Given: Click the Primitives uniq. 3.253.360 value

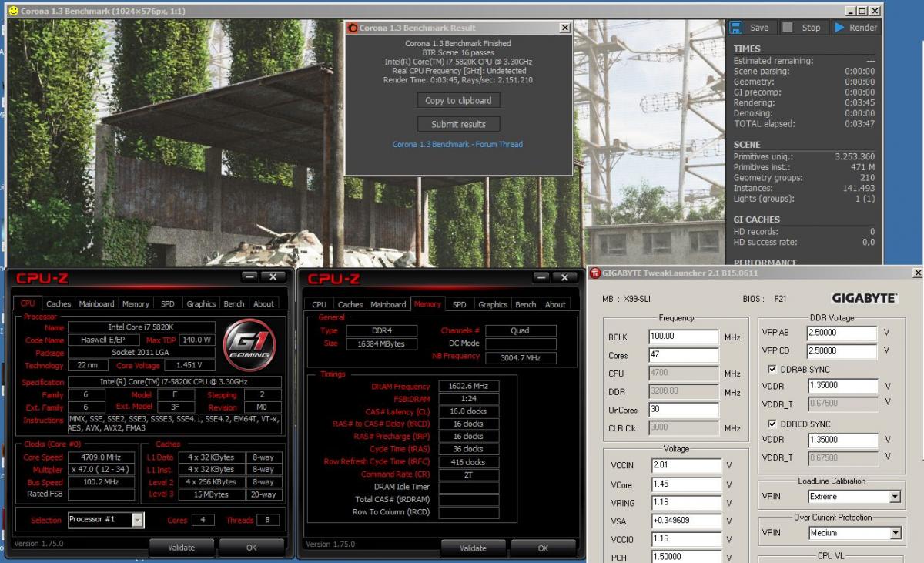Looking at the screenshot, I should [855, 156].
